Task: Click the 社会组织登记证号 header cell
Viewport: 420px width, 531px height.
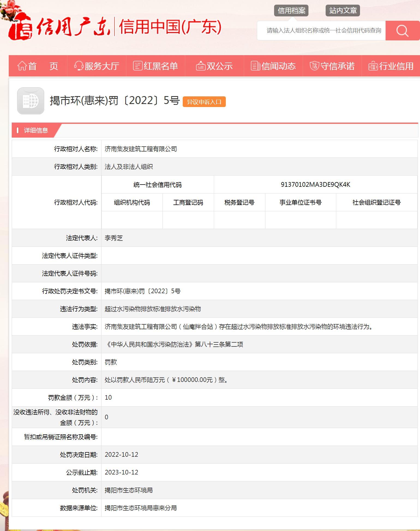Action: (x=377, y=203)
